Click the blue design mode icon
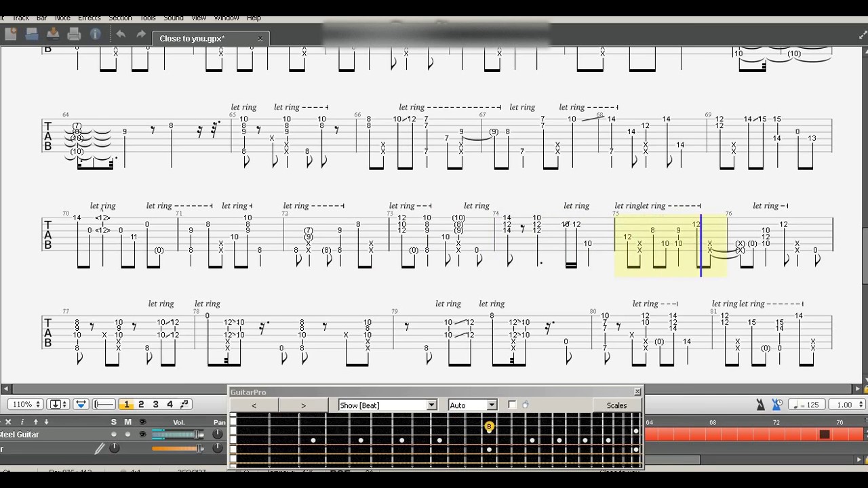The height and width of the screenshot is (488, 868). pyautogui.click(x=81, y=405)
